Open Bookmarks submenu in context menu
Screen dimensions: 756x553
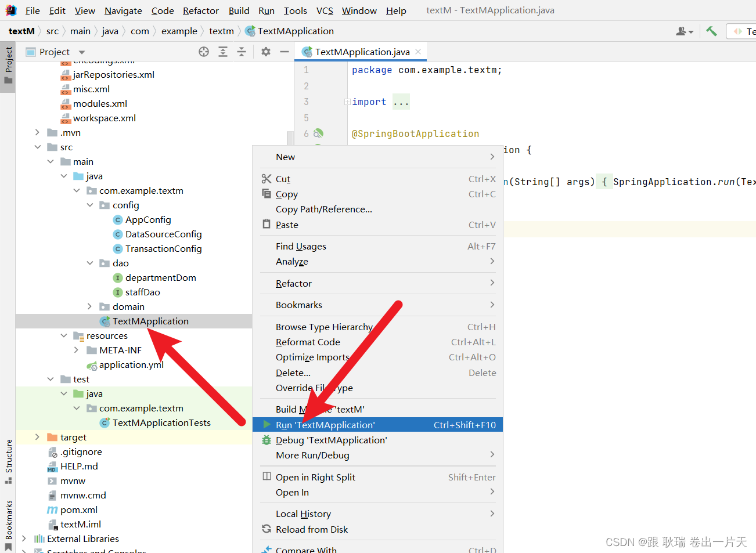point(377,305)
